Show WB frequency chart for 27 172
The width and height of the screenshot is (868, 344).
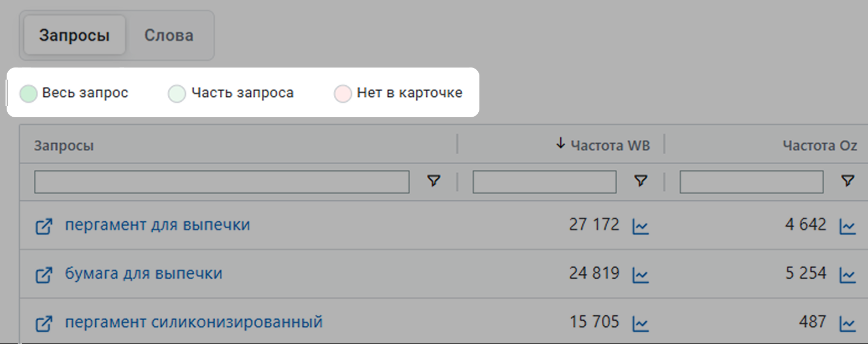[640, 226]
